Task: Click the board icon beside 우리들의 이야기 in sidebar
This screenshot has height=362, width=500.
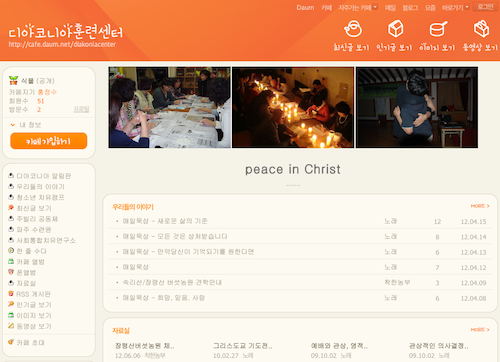Action: pyautogui.click(x=11, y=186)
